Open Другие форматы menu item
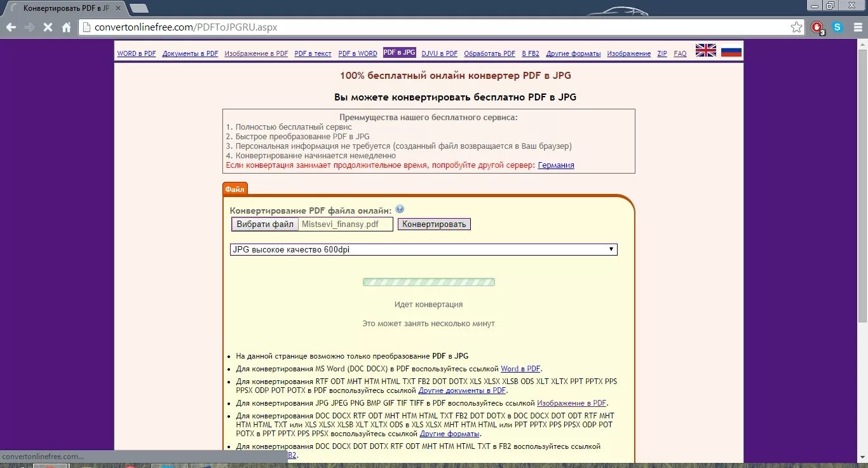This screenshot has width=868, height=468. (574, 54)
